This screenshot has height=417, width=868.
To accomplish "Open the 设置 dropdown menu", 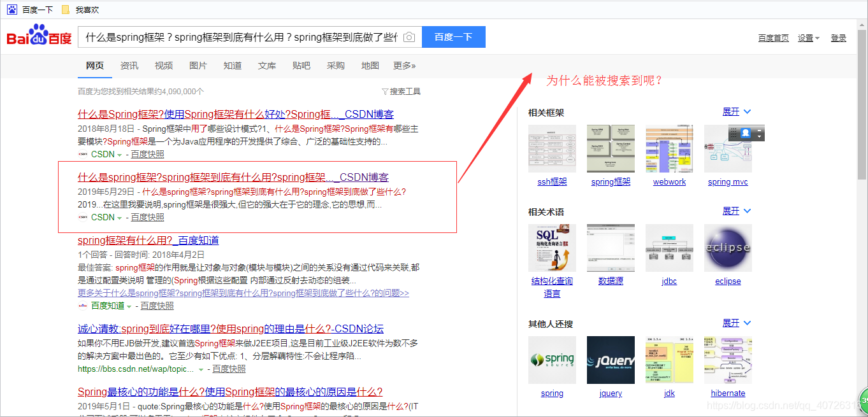I will pos(809,38).
